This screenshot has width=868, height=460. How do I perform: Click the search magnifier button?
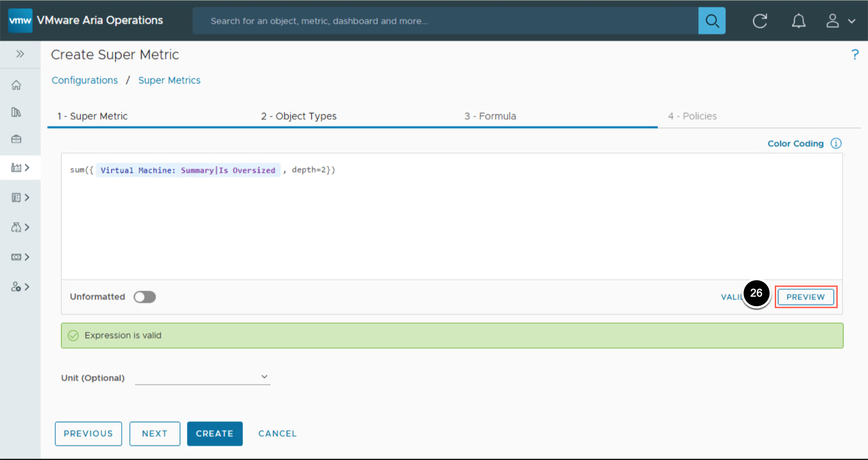point(711,21)
